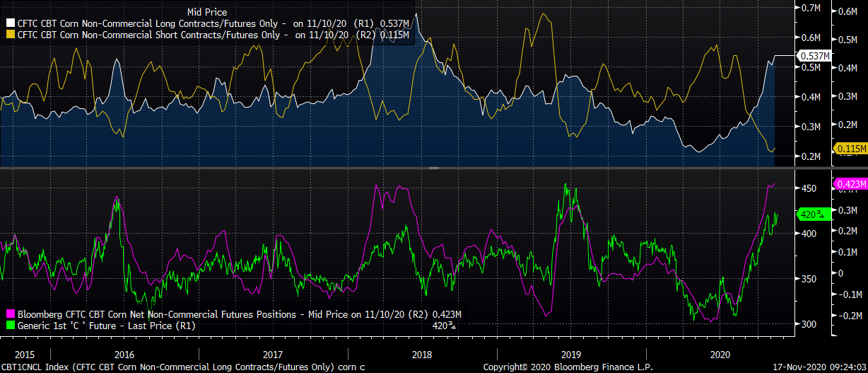Click the 2019 label on the time axis
The height and width of the screenshot is (373, 868).
click(x=570, y=353)
